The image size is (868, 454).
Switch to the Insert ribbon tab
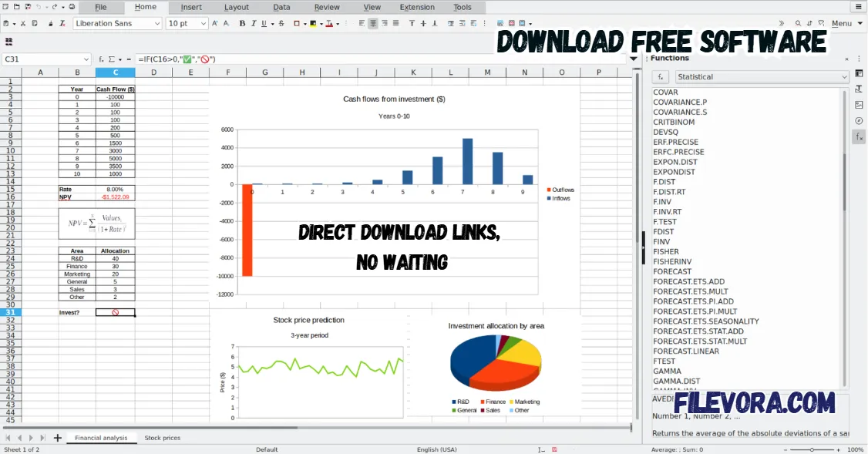[191, 7]
